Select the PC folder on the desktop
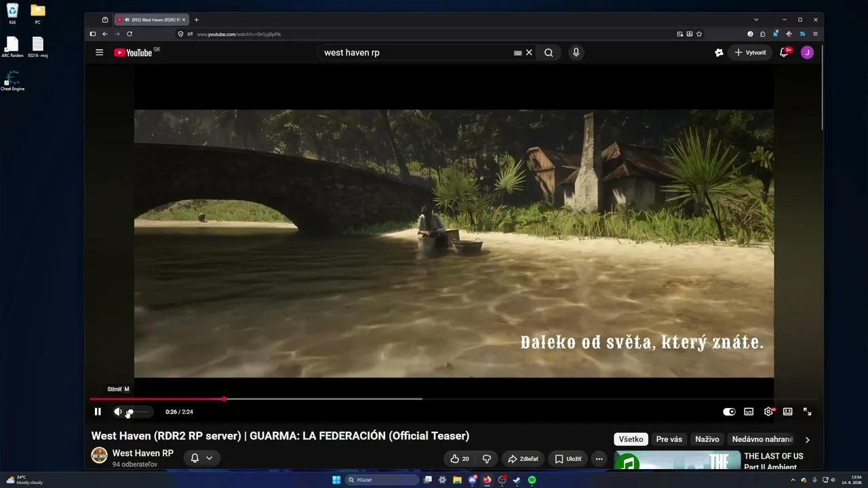This screenshot has width=868, height=488. (38, 14)
